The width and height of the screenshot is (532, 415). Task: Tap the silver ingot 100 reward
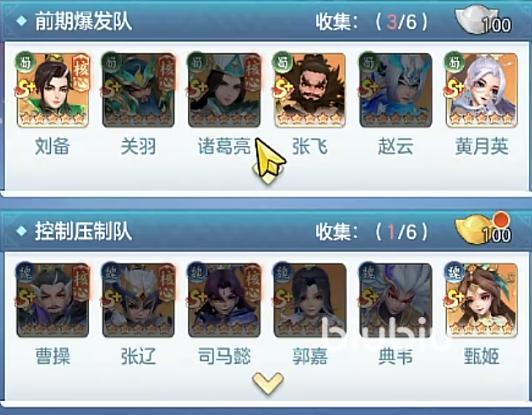(483, 21)
